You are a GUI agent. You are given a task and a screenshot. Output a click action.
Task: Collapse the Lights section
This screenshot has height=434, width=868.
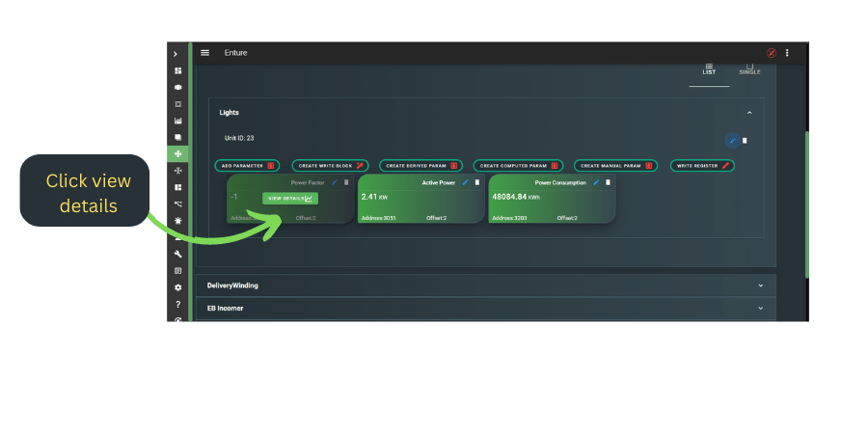point(749,113)
